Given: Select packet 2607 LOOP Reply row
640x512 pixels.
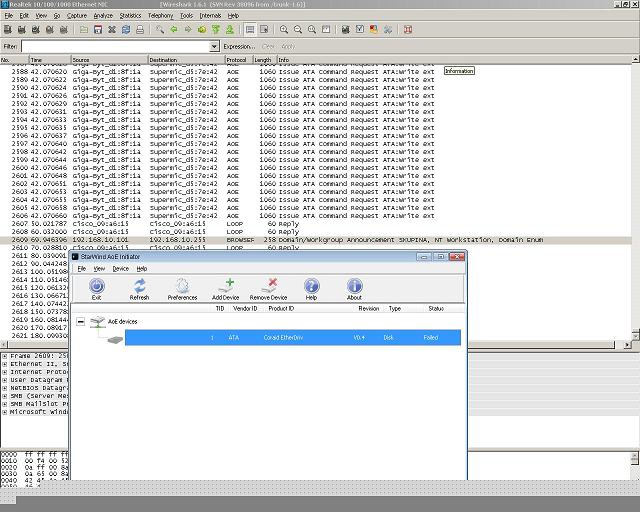Looking at the screenshot, I should coord(316,224).
